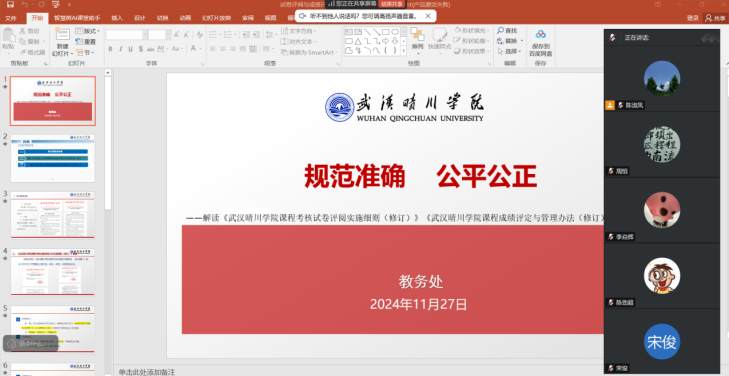Align paragraph text left
This screenshot has height=376, width=729.
pos(213,49)
